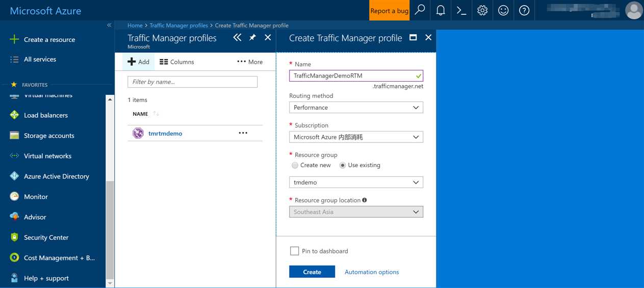This screenshot has width=644, height=288.
Task: Go to Traffic Manager profiles breadcrumb
Action: pos(179,25)
